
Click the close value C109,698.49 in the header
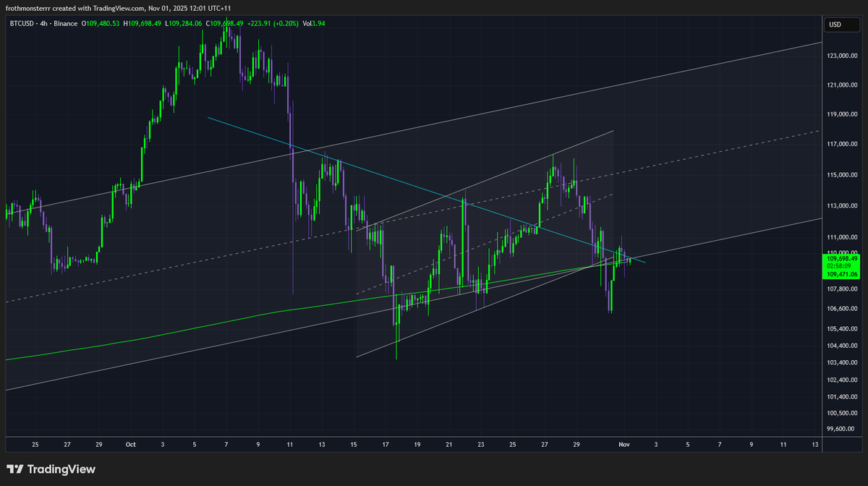click(225, 23)
